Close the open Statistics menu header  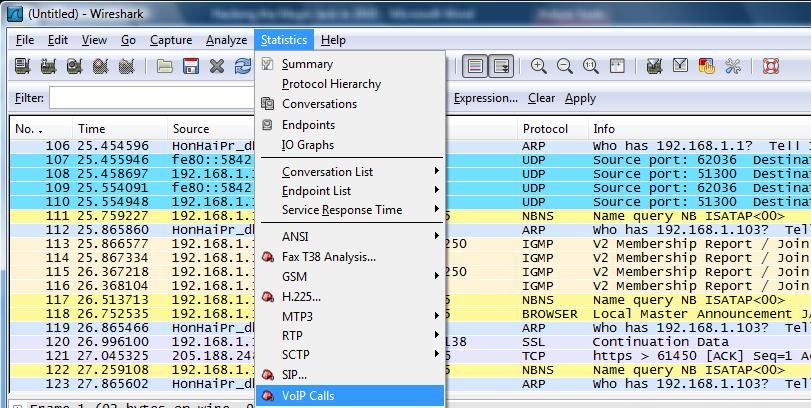pos(283,40)
